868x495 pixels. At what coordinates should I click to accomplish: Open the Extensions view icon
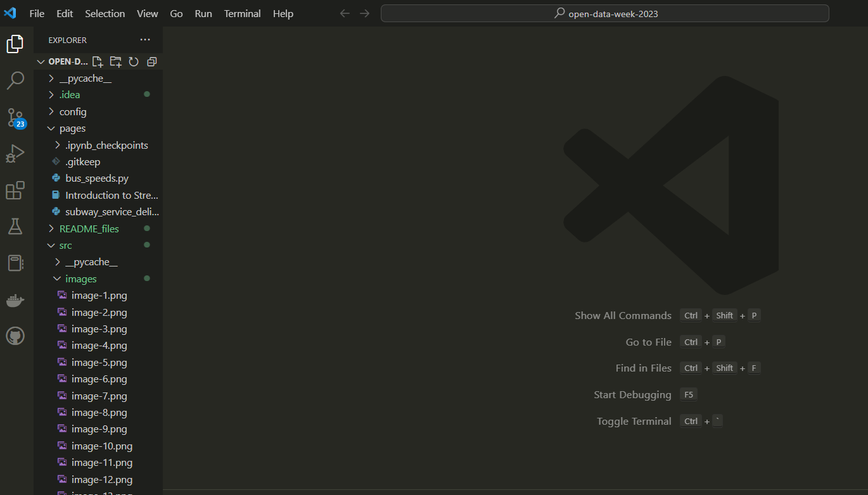coord(15,191)
